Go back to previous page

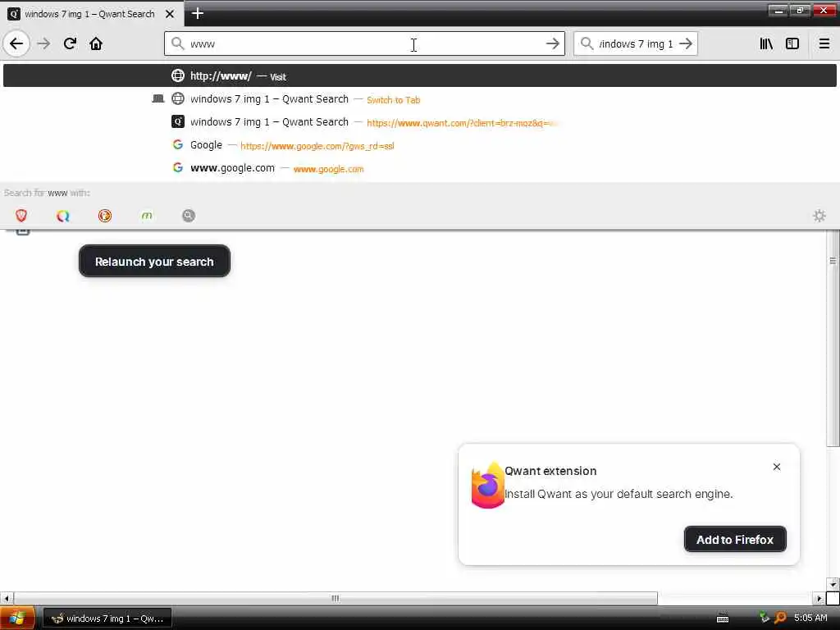(16, 43)
